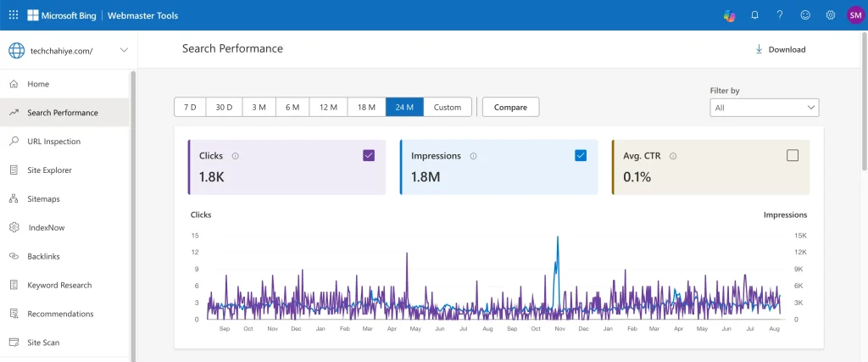Open notifications bell icon
Screen dimensions: 868x362
coord(754,14)
